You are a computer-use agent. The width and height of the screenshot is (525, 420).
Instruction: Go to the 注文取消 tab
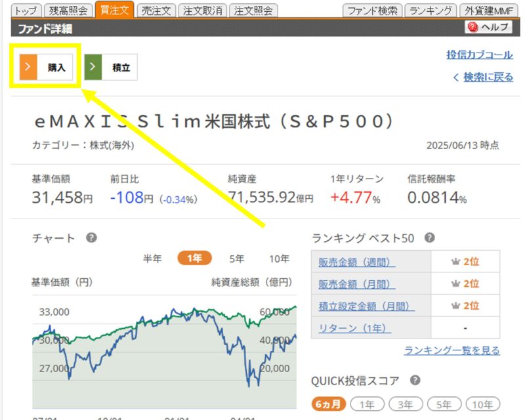point(203,10)
